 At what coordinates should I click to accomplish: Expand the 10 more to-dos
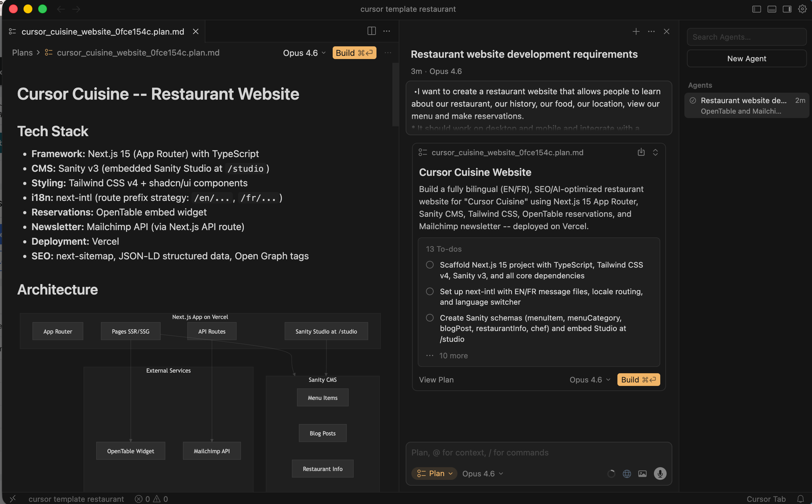point(453,356)
